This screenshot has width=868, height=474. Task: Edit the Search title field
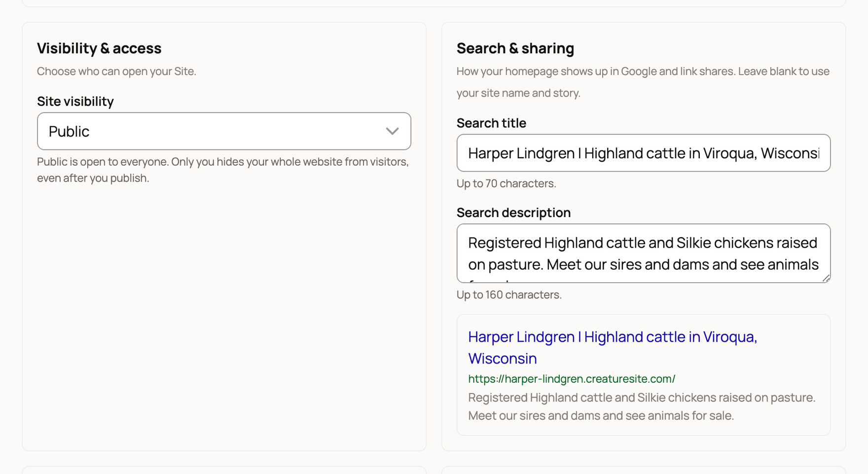tap(643, 153)
